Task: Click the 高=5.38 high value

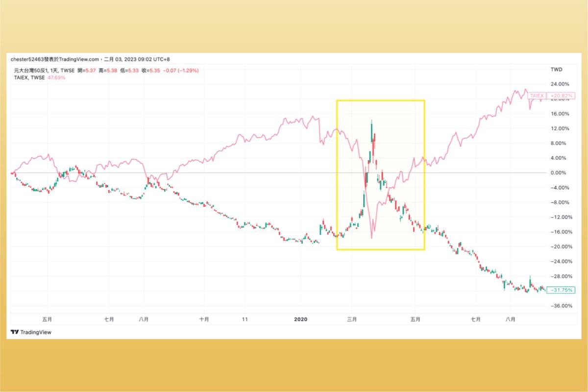Action: (x=108, y=71)
